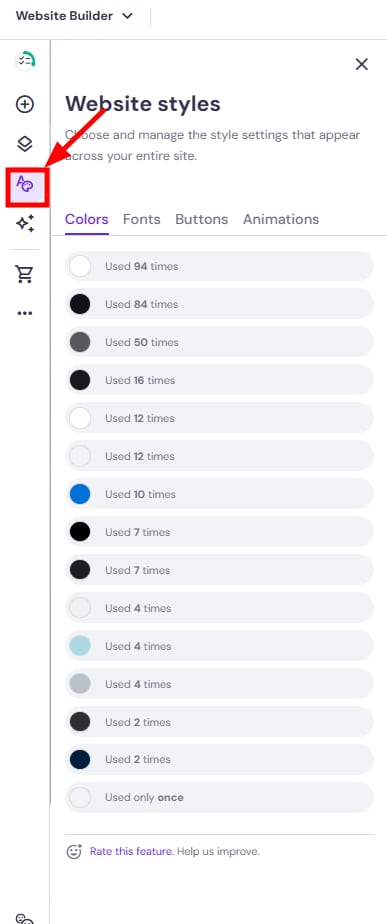
Task: Close the Website styles panel
Action: 362,64
